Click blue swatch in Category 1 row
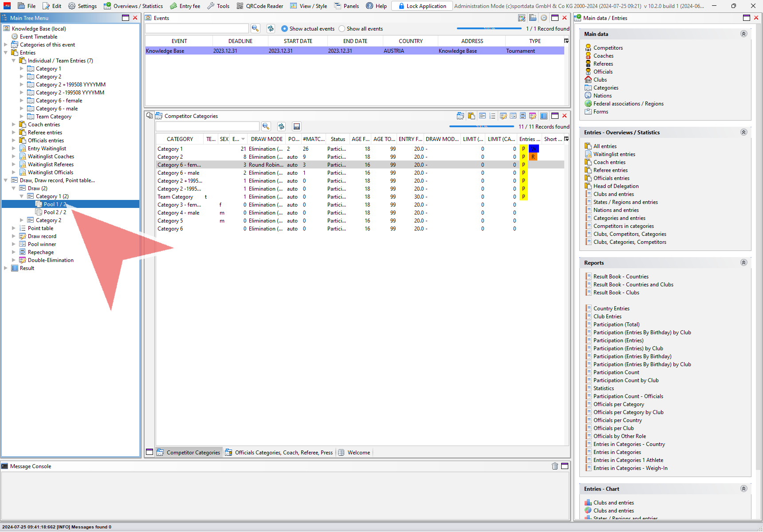763x532 pixels. [x=534, y=149]
